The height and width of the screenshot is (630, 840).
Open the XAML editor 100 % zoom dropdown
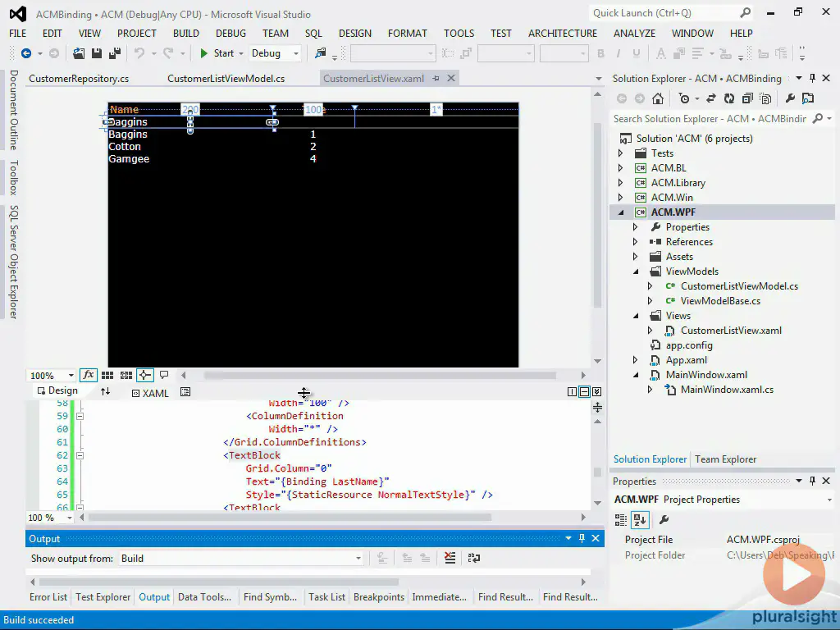69,518
